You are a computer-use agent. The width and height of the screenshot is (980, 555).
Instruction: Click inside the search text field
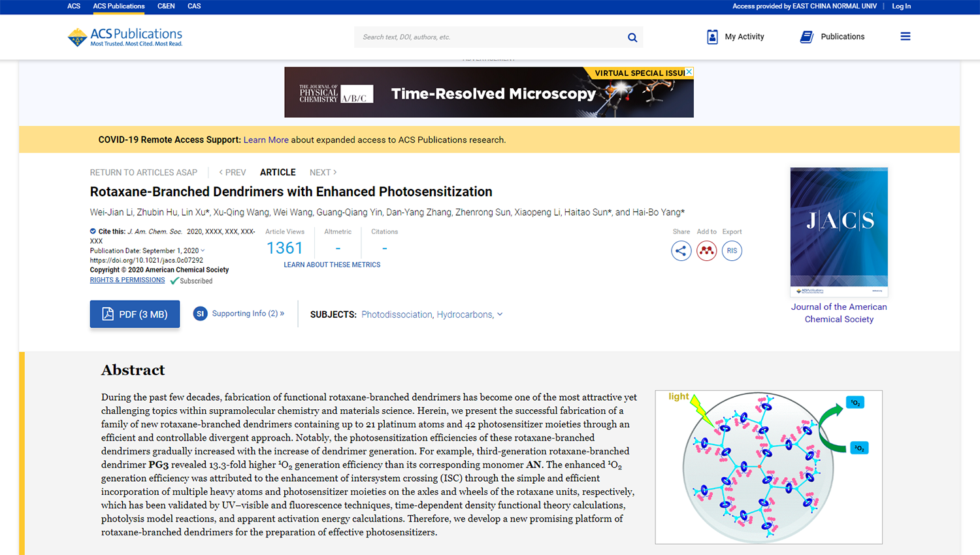490,37
